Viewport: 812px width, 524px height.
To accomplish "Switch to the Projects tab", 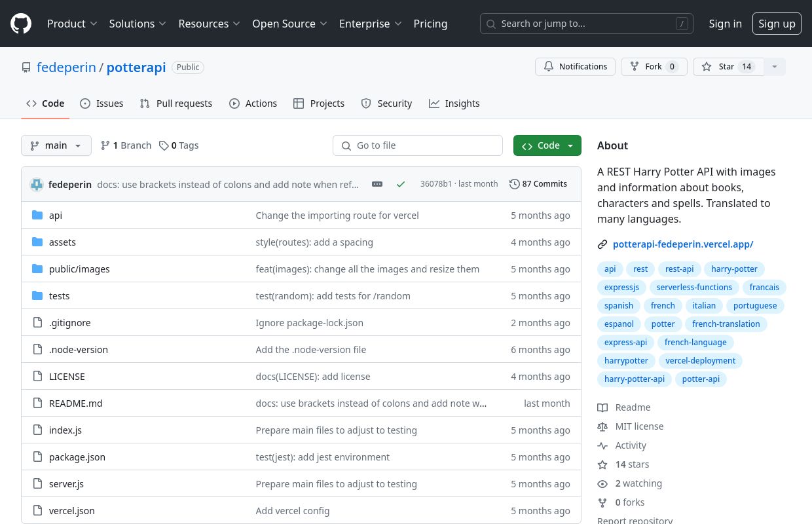I will (319, 103).
